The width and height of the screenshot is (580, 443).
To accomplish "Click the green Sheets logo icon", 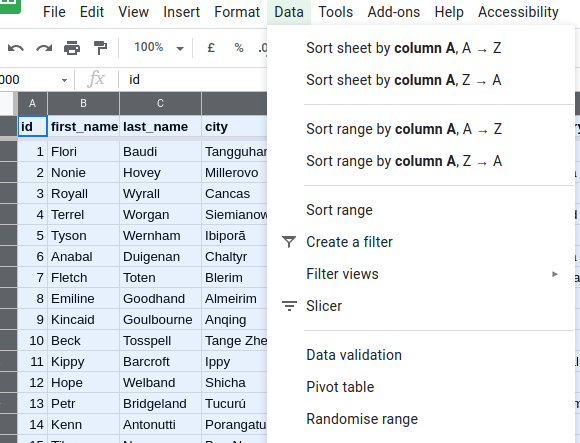I will point(9,5).
